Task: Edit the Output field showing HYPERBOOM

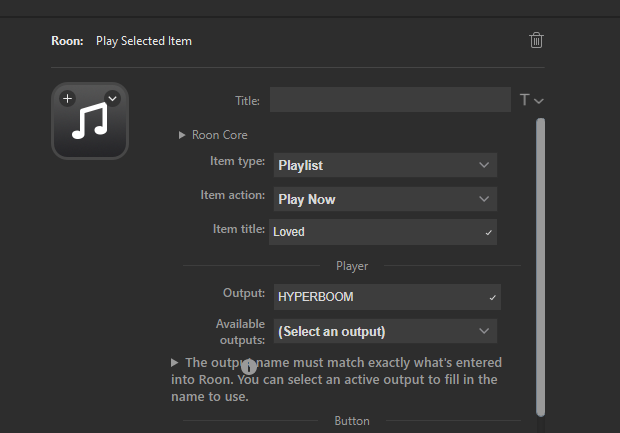Action: (387, 297)
